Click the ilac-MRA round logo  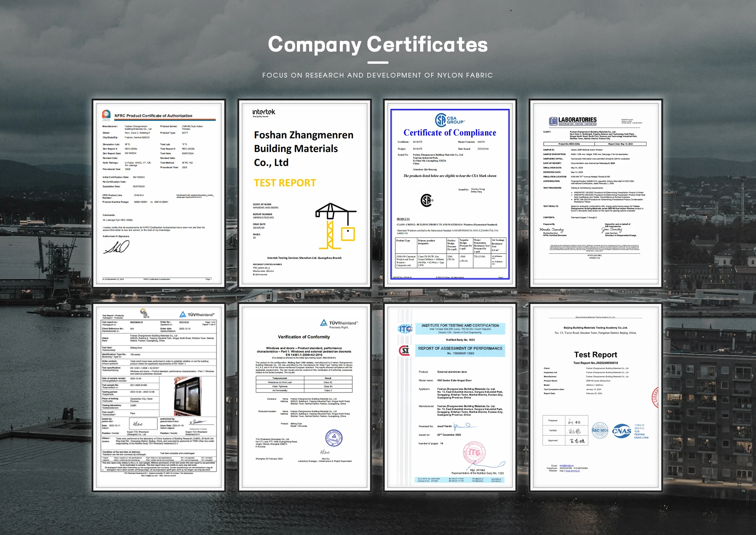pyautogui.click(x=600, y=430)
